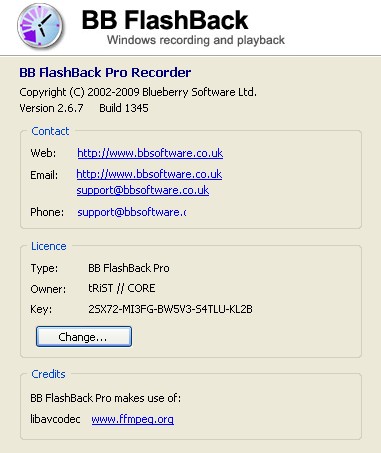Screen dimensions: 381x453
Task: Click the Key: field label
Action: pyautogui.click(x=41, y=309)
